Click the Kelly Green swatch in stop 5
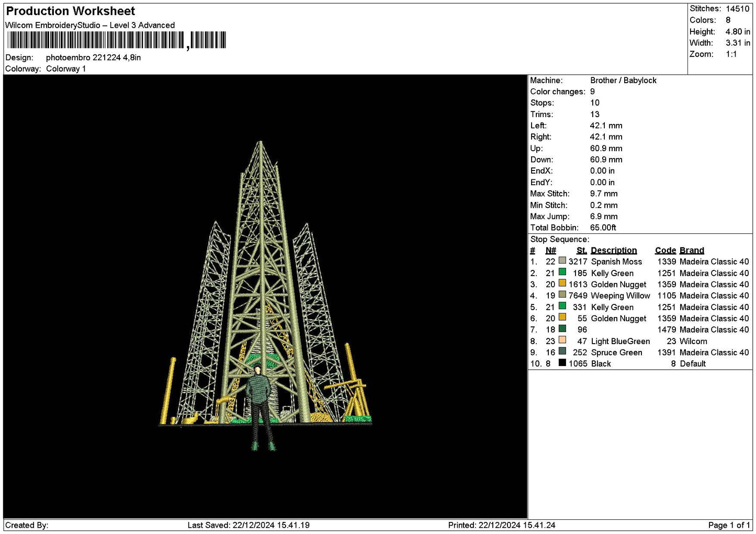 (562, 306)
